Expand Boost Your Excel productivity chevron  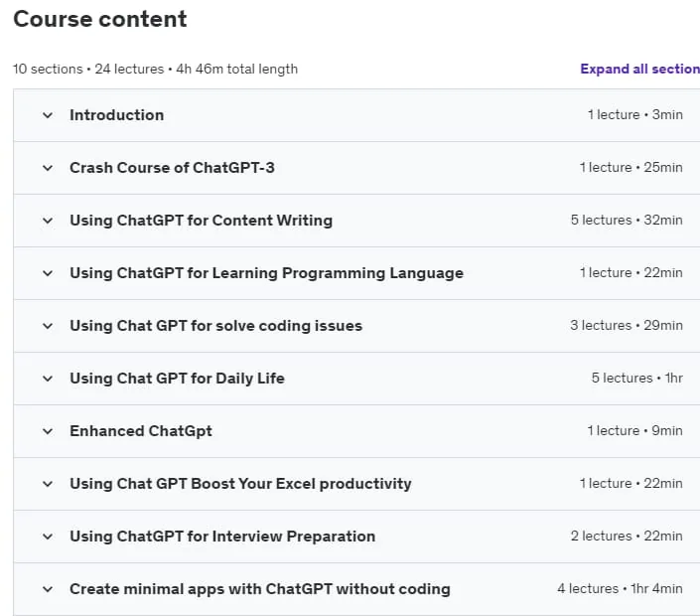click(48, 484)
